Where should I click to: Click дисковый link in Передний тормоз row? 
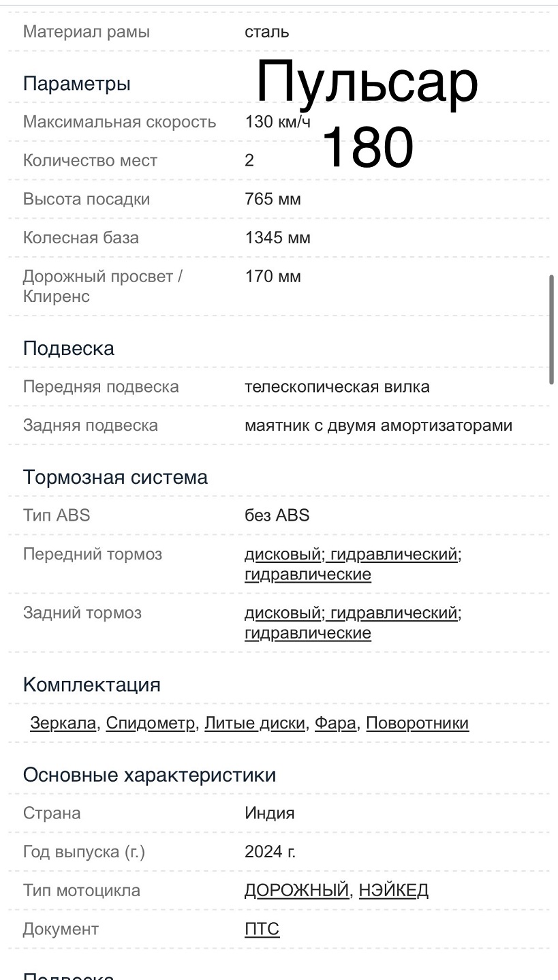[x=282, y=554]
